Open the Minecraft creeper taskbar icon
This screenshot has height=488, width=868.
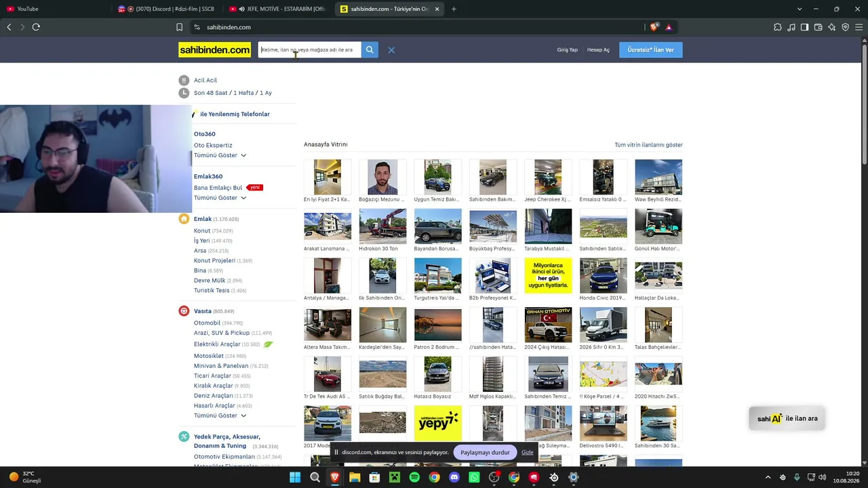tap(395, 477)
